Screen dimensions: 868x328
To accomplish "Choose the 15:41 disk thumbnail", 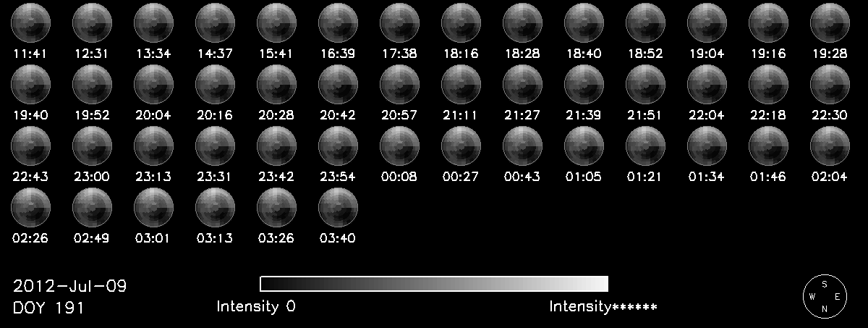I will tap(276, 22).
